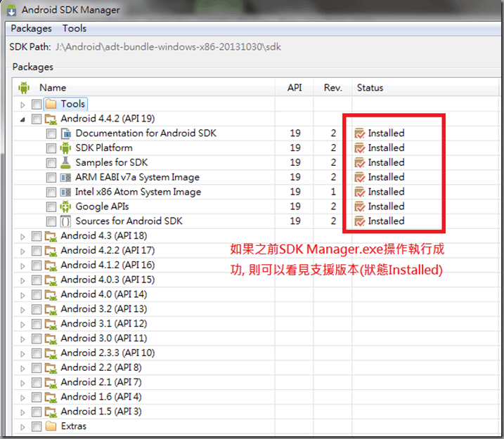Viewport: 504px width, 439px height.
Task: Click Installed status icon for SDK Platform row
Action: click(x=359, y=148)
